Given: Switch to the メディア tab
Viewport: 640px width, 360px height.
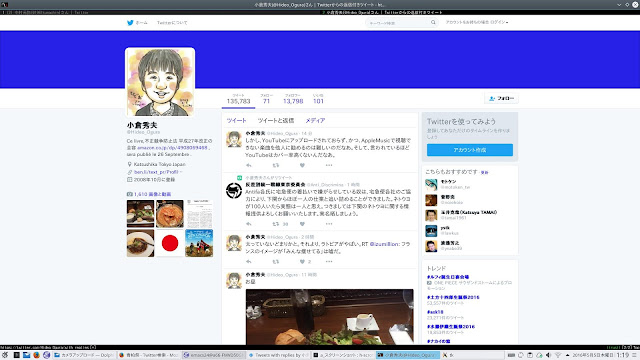Looking at the screenshot, I should 315,120.
